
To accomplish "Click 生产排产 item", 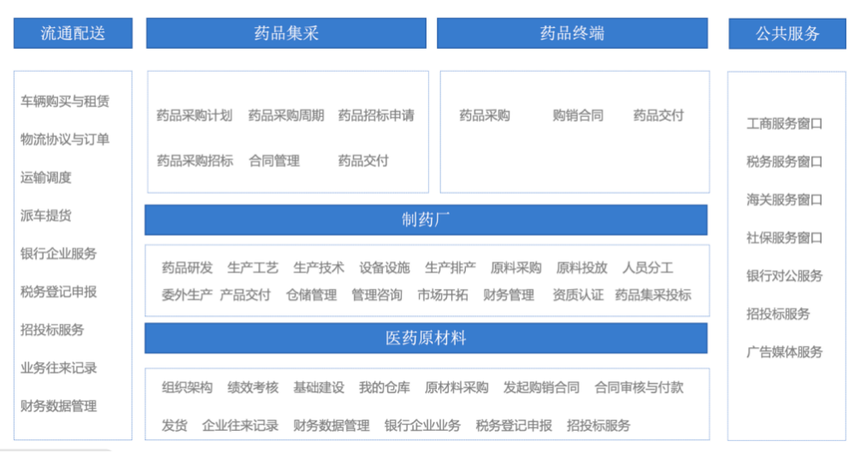I will point(450,268).
